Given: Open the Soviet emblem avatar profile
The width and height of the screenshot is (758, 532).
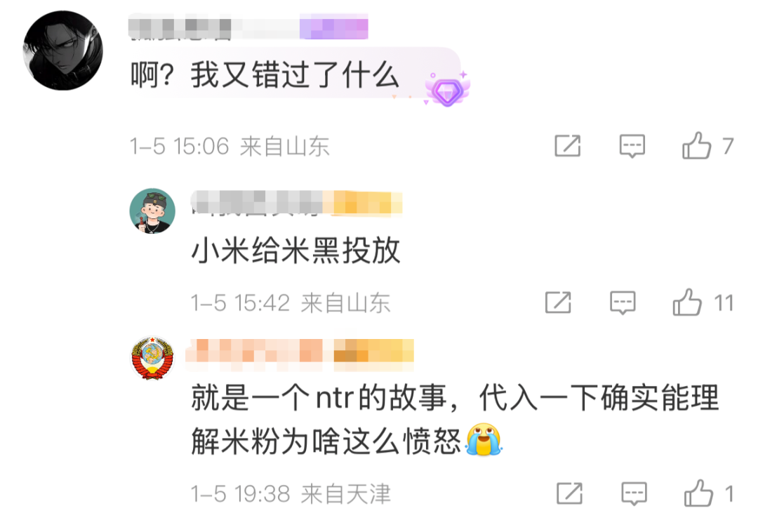Looking at the screenshot, I should click(x=153, y=359).
